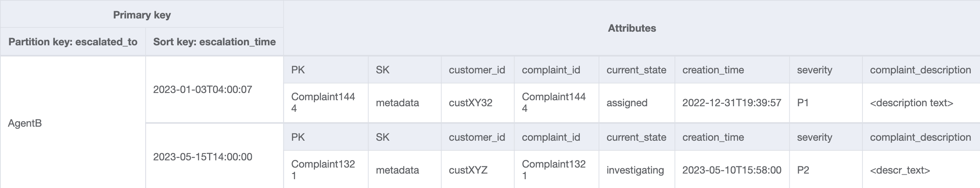Viewport: 980px width, 188px height.
Task: Select the investigating current_state value
Action: (635, 170)
